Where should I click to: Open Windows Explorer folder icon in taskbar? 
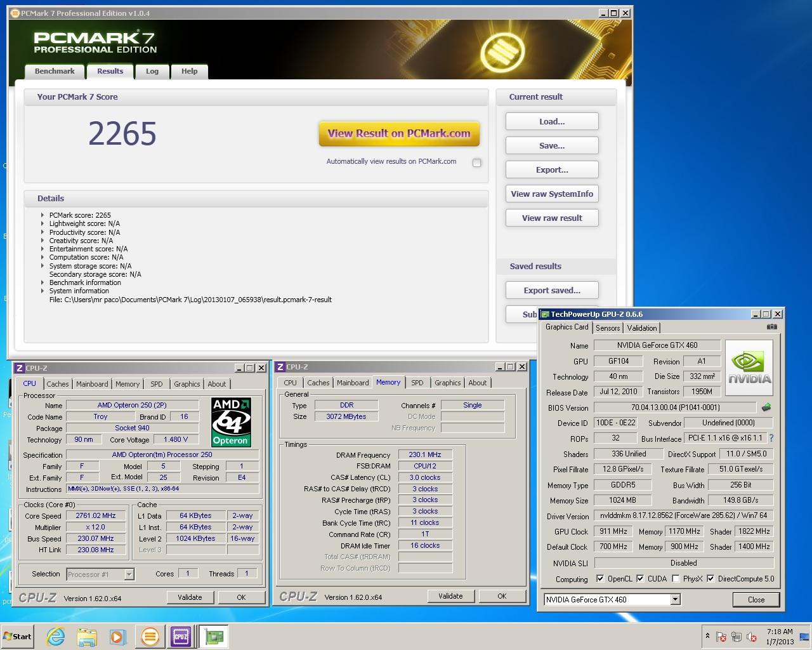pos(87,637)
